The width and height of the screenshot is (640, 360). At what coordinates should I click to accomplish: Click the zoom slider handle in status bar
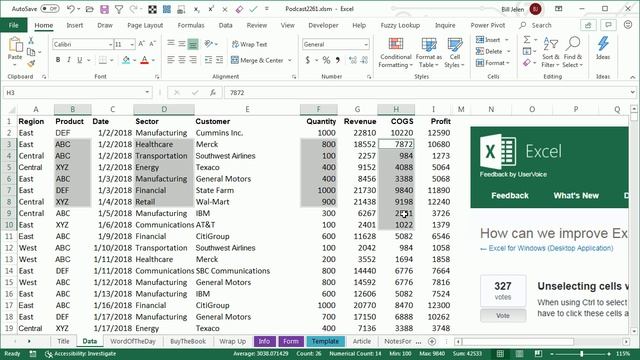pos(582,354)
